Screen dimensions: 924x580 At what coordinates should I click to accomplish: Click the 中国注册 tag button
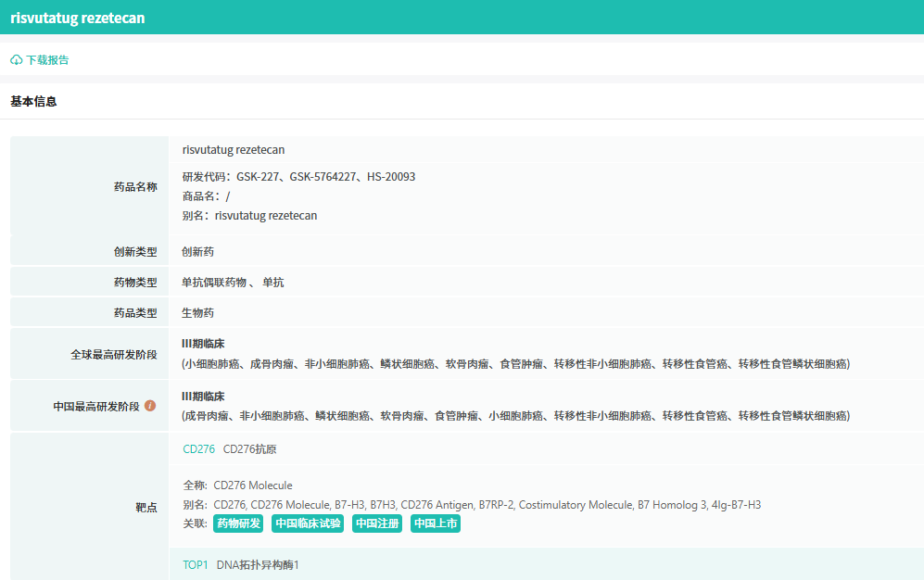[x=377, y=523]
